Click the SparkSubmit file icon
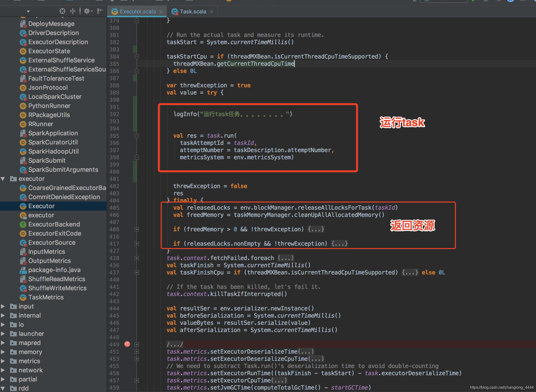 [23, 160]
